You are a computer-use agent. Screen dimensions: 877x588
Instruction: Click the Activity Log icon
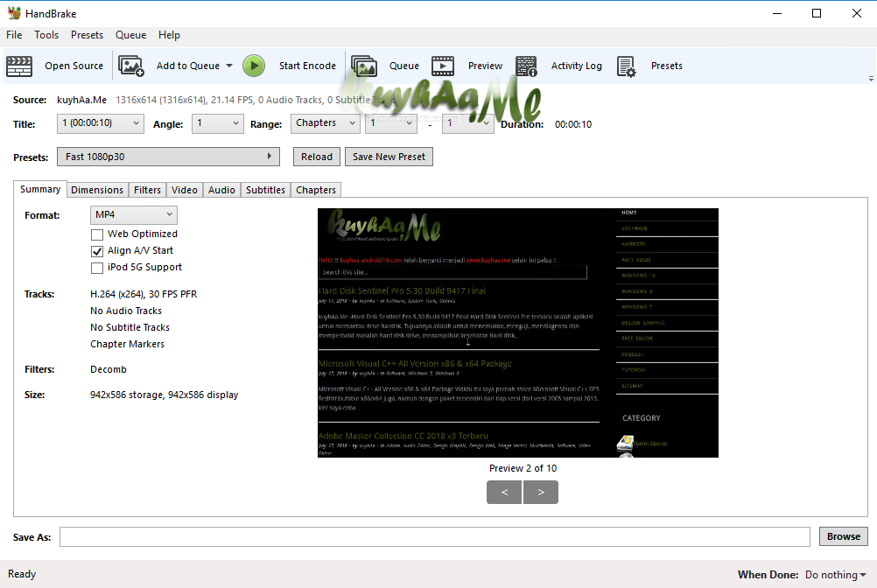(526, 66)
